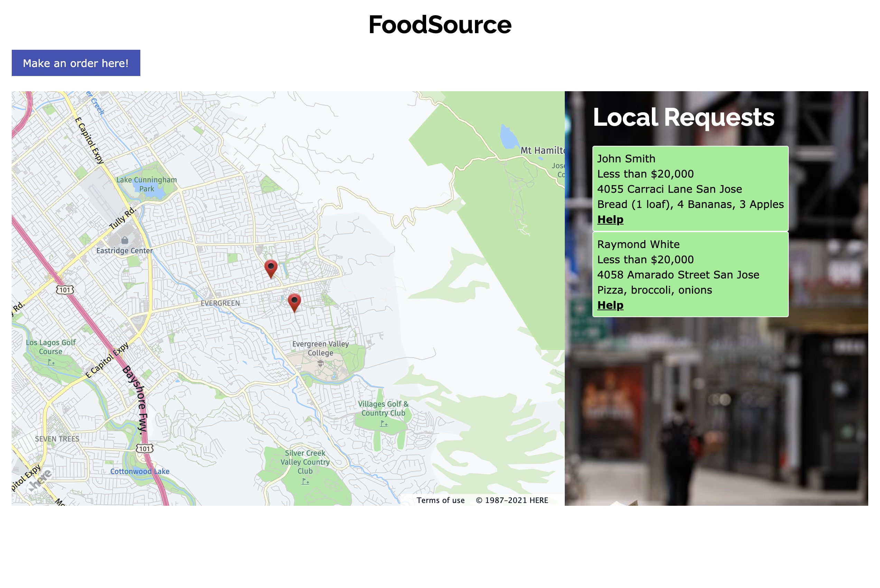Click the Cottonwood Lake map label
880x588 pixels.
click(x=140, y=471)
